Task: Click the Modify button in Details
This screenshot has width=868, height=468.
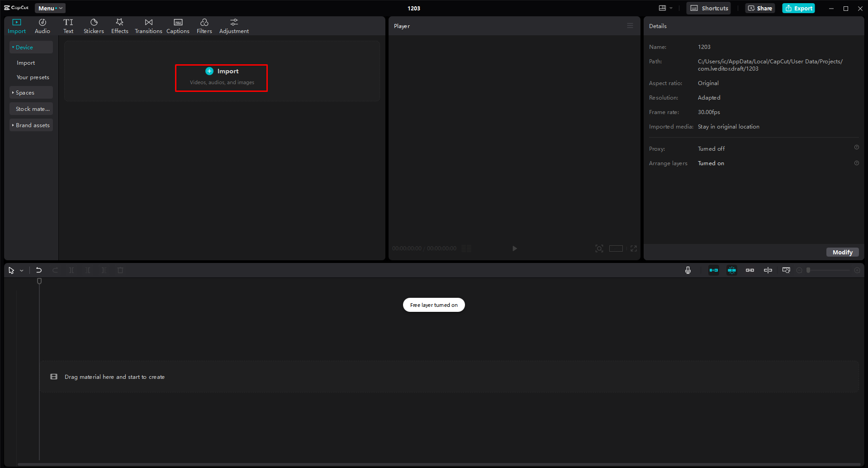Action: pos(843,252)
